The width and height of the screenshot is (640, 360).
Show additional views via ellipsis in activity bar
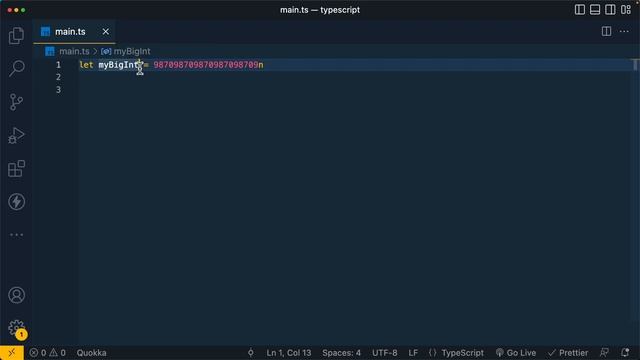(x=16, y=235)
